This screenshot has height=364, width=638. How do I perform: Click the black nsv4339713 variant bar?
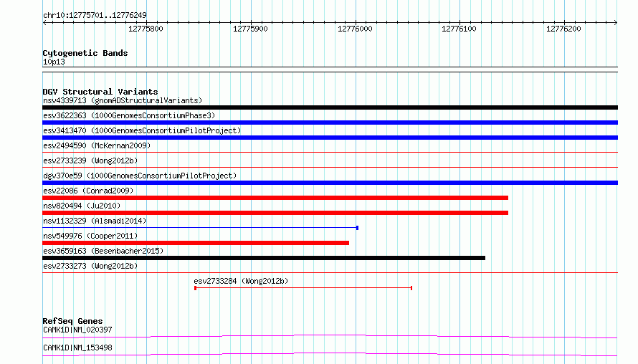[x=330, y=107]
